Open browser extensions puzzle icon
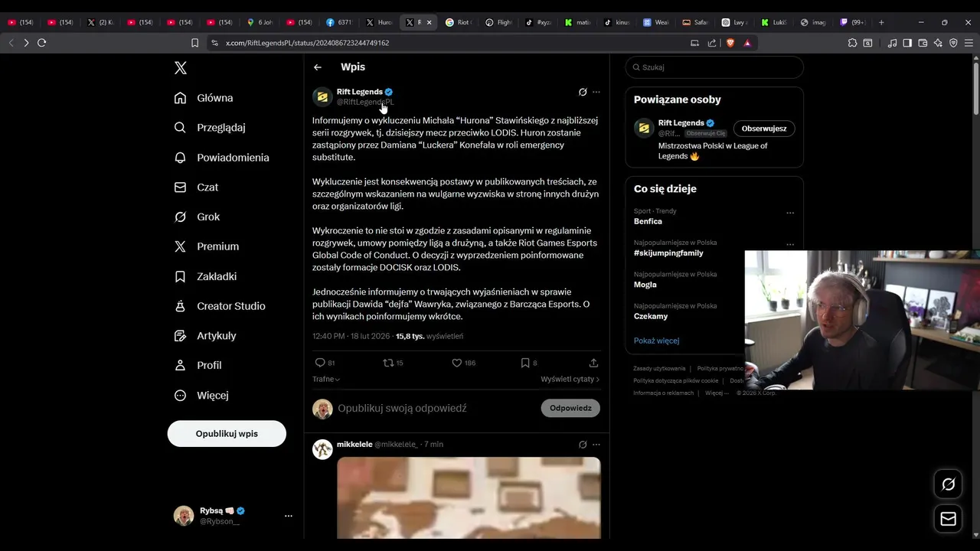Image resolution: width=980 pixels, height=551 pixels. [852, 43]
